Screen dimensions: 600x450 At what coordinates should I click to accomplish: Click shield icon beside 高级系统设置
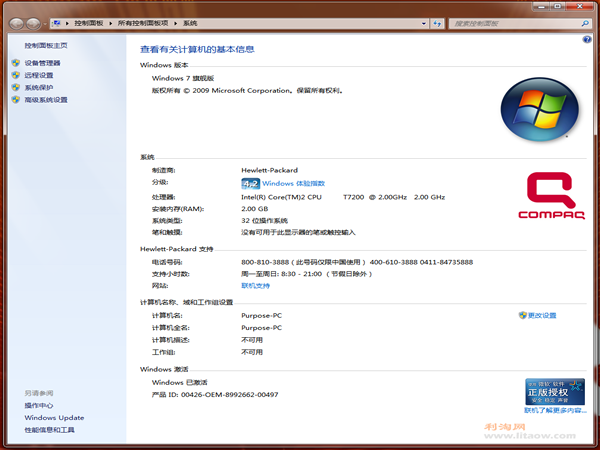click(x=16, y=99)
